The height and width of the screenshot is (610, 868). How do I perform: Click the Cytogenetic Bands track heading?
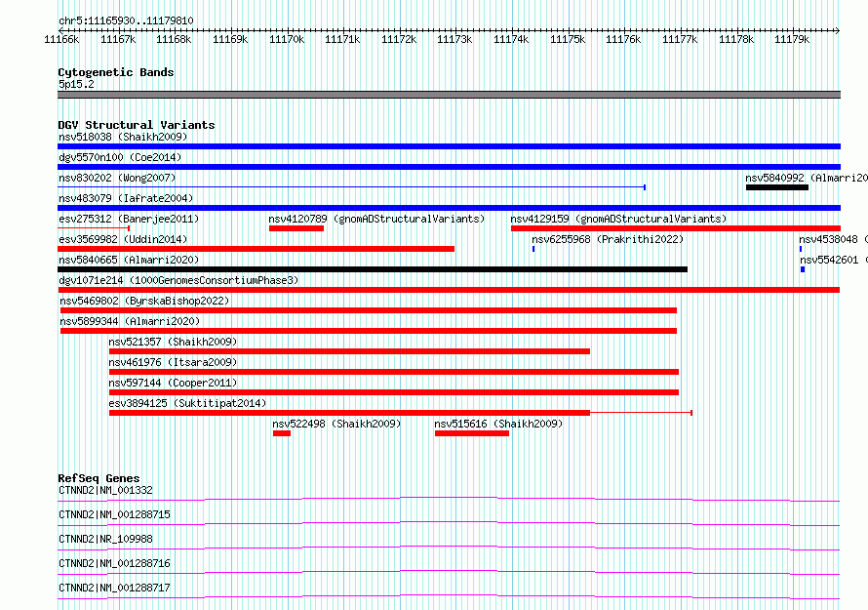116,72
